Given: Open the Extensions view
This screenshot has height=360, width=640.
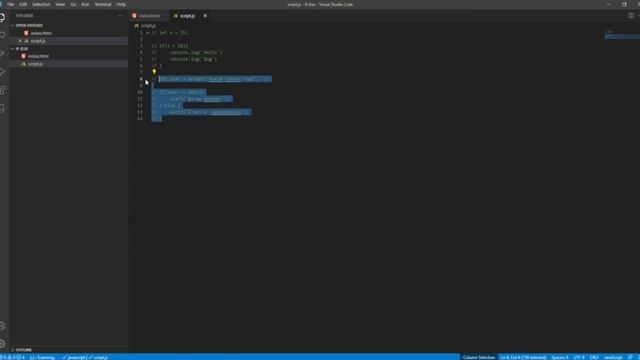Looking at the screenshot, I should [3, 90].
